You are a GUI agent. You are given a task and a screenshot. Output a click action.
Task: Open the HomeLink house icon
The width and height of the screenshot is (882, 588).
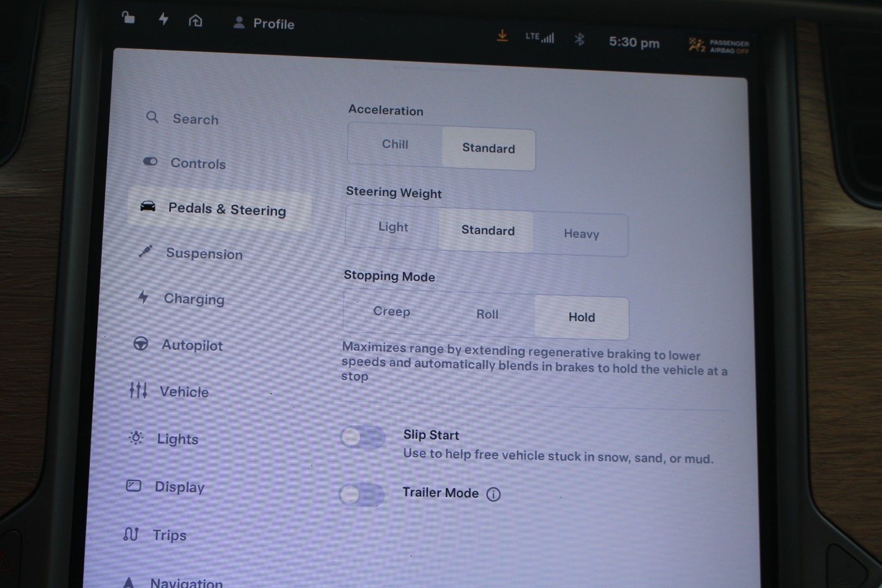(x=195, y=21)
